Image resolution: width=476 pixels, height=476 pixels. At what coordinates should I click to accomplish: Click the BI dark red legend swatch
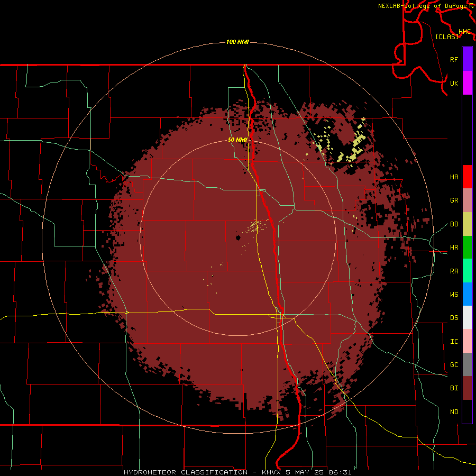point(467,388)
